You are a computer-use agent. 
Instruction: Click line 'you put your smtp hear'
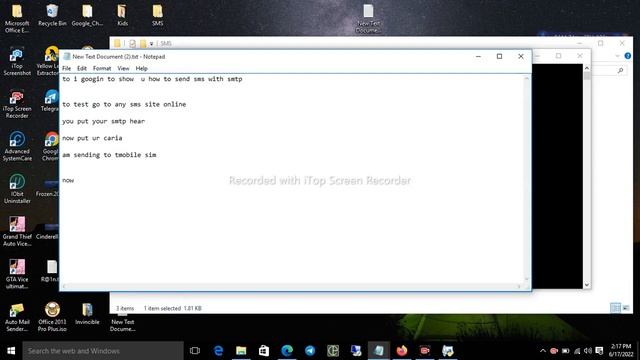coord(103,121)
